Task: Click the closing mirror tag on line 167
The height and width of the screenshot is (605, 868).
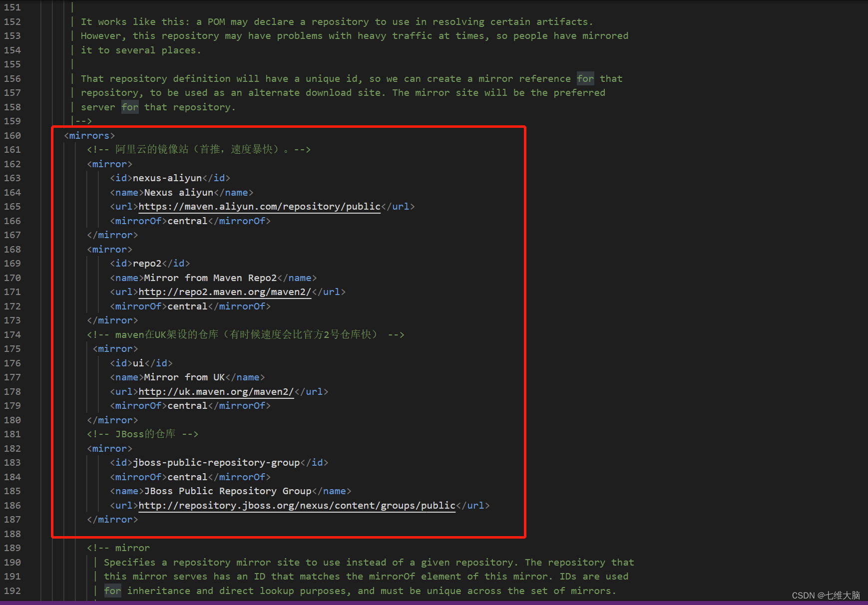Action: point(112,235)
